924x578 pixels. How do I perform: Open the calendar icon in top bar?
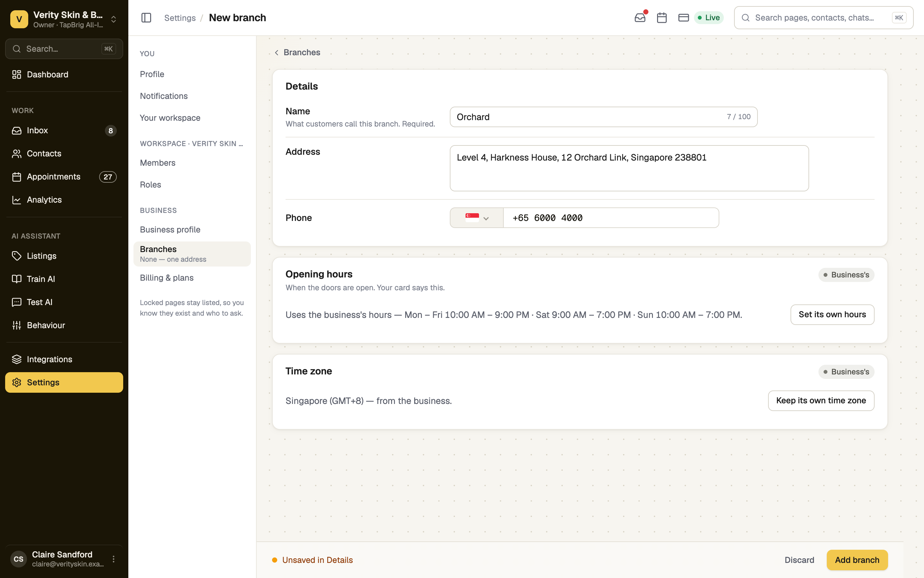pyautogui.click(x=662, y=18)
